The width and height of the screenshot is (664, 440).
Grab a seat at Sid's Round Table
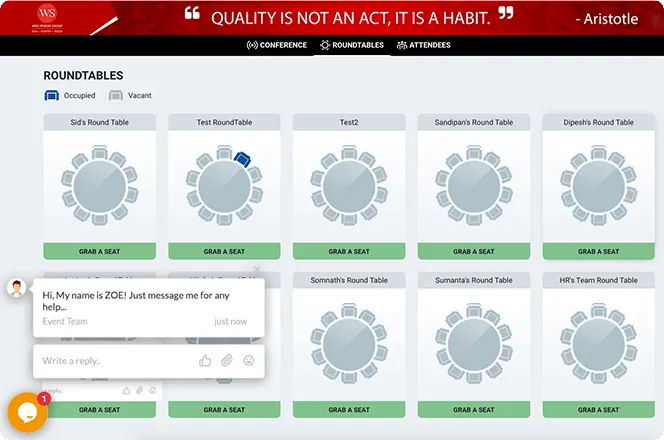point(100,251)
